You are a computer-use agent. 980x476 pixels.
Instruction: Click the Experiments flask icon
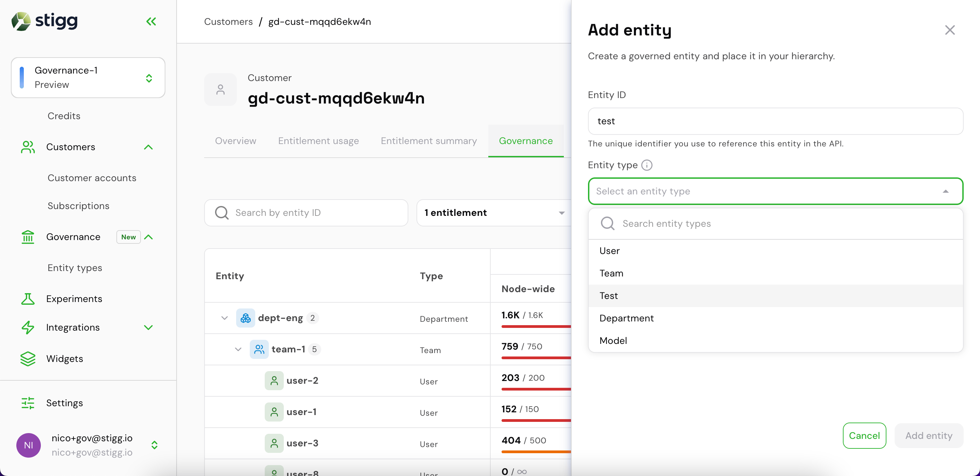(x=28, y=299)
